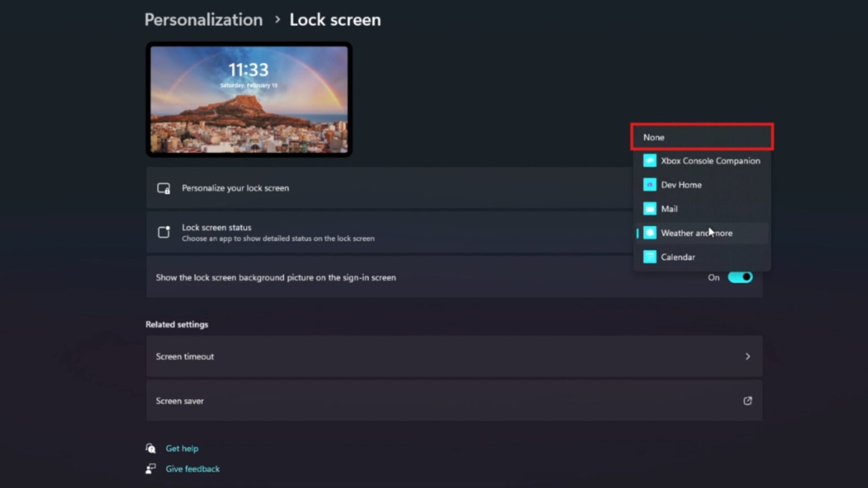
Task: Click the Get help headset icon
Action: pos(150,448)
